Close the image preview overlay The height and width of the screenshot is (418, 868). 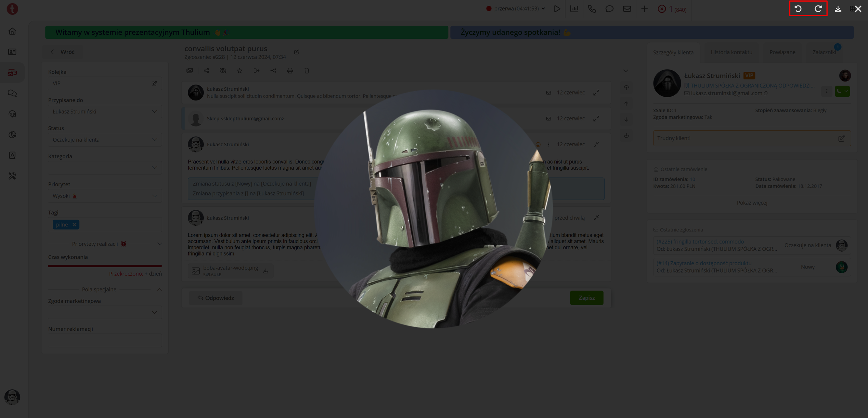[858, 9]
